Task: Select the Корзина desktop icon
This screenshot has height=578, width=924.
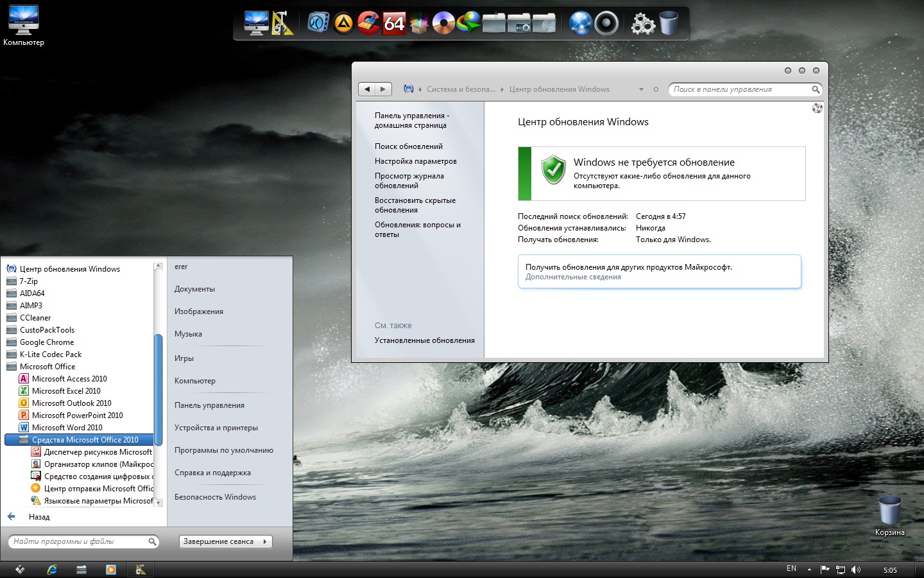Action: tap(890, 516)
